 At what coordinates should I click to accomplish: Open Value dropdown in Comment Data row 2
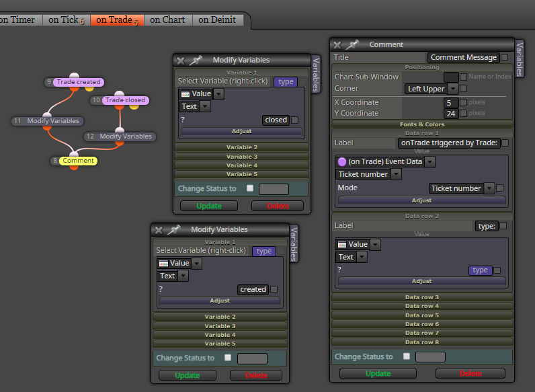(375, 245)
